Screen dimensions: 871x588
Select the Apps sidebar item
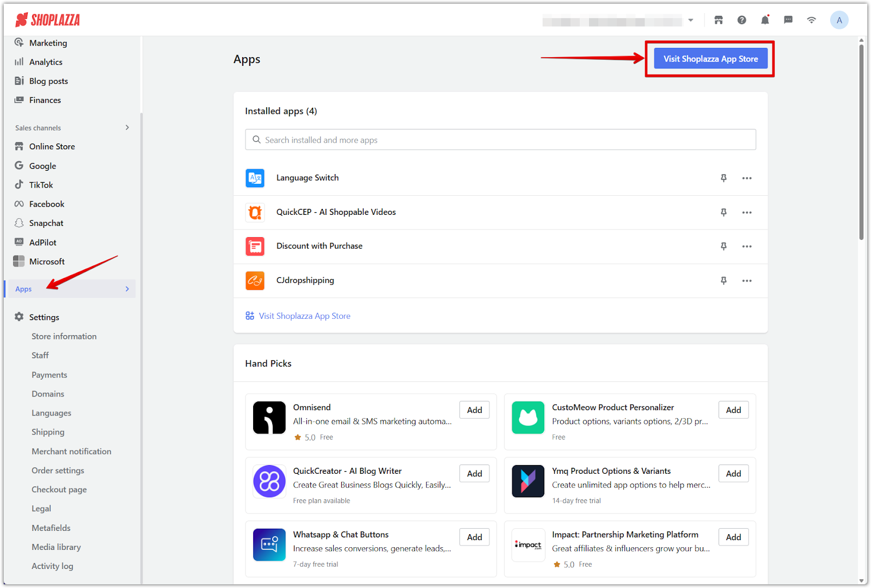(x=70, y=289)
